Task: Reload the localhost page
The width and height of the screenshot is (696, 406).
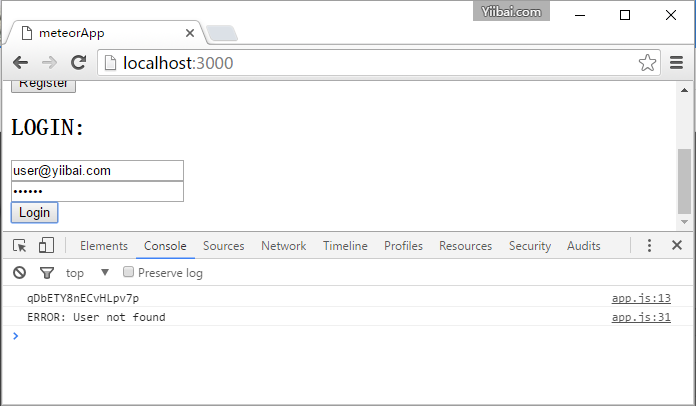Action: click(78, 62)
